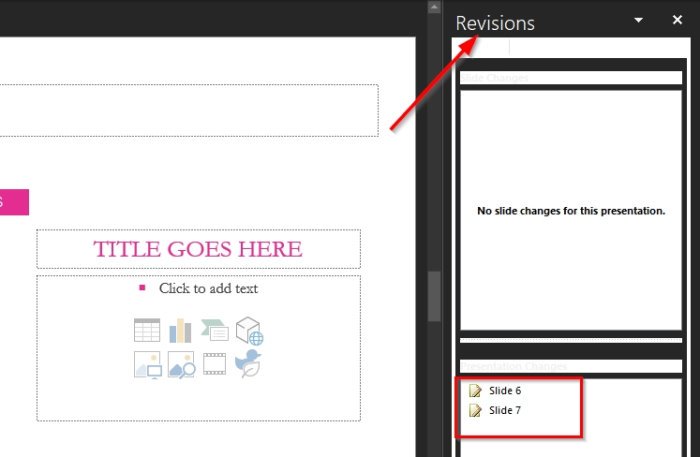
Task: Select the TITLE GOES HERE placeholder
Action: pos(198,249)
